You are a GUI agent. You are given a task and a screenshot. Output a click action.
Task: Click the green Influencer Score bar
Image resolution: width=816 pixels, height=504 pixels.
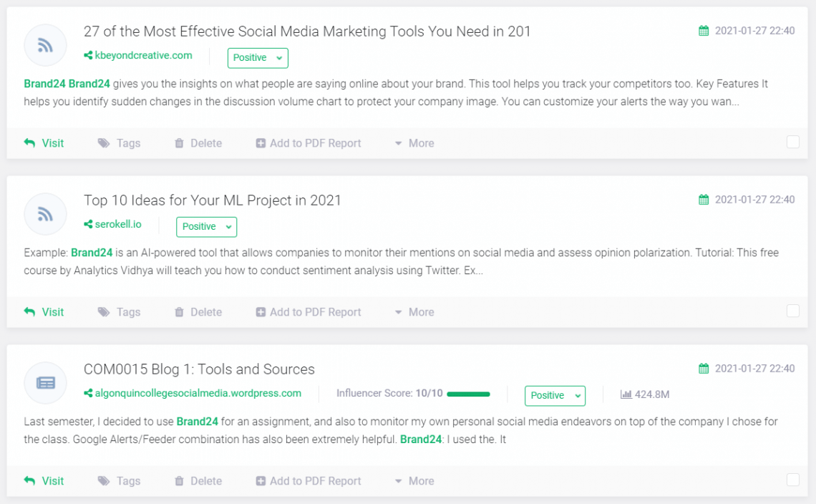pos(468,394)
